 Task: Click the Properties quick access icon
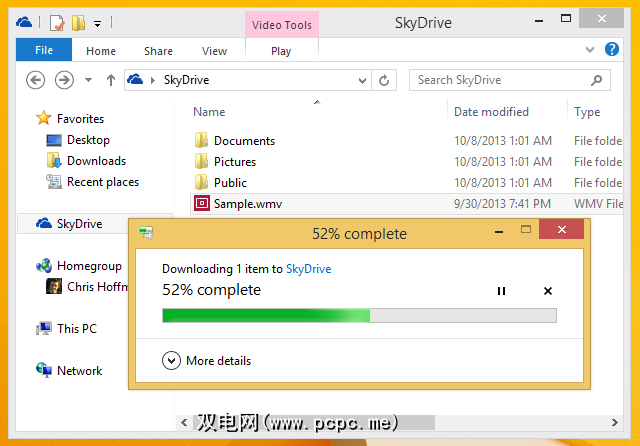coord(57,23)
